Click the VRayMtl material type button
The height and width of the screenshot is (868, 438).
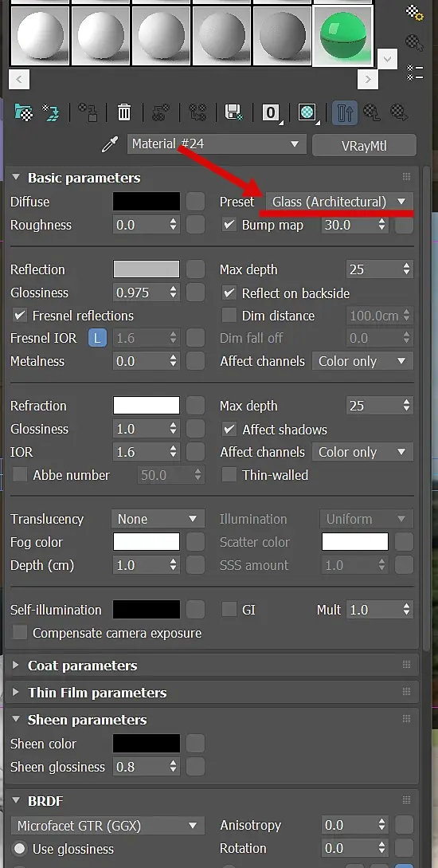coord(364,146)
